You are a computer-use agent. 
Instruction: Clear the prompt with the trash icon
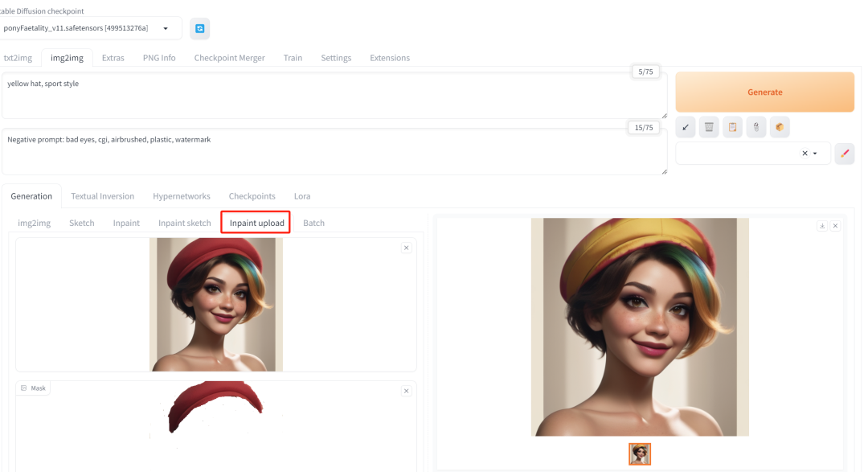(708, 127)
